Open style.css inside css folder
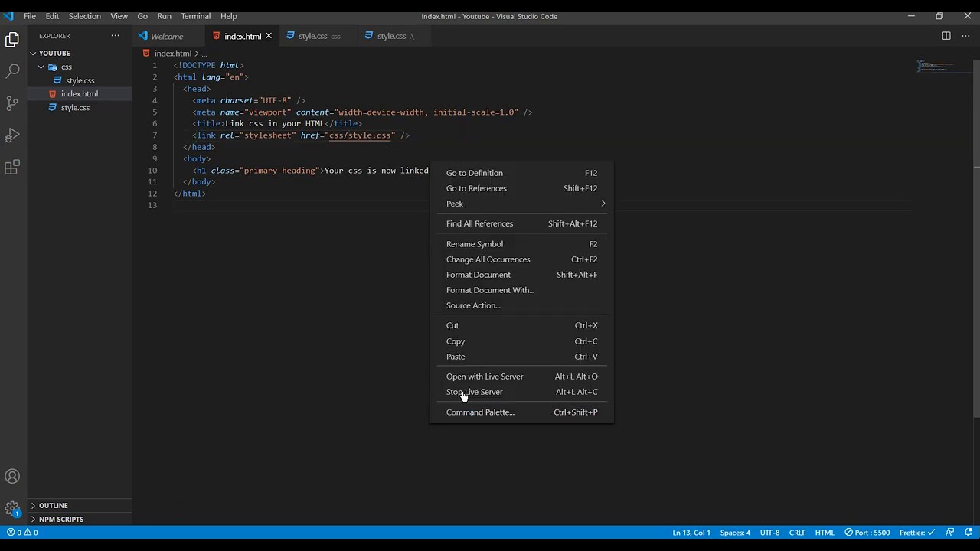 point(80,80)
